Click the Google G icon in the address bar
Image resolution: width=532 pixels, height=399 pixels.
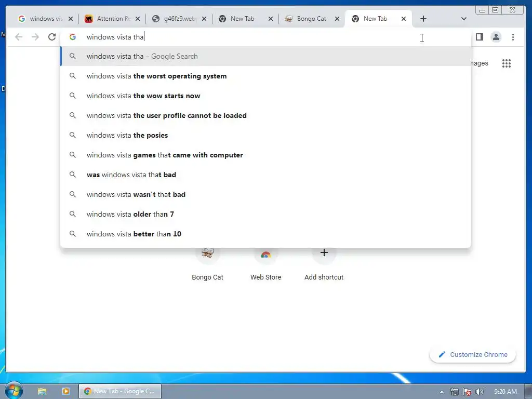(x=73, y=37)
